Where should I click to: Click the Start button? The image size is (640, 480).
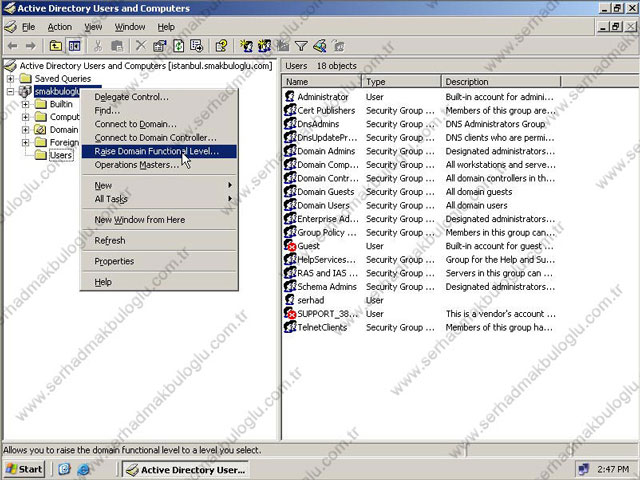click(24, 469)
